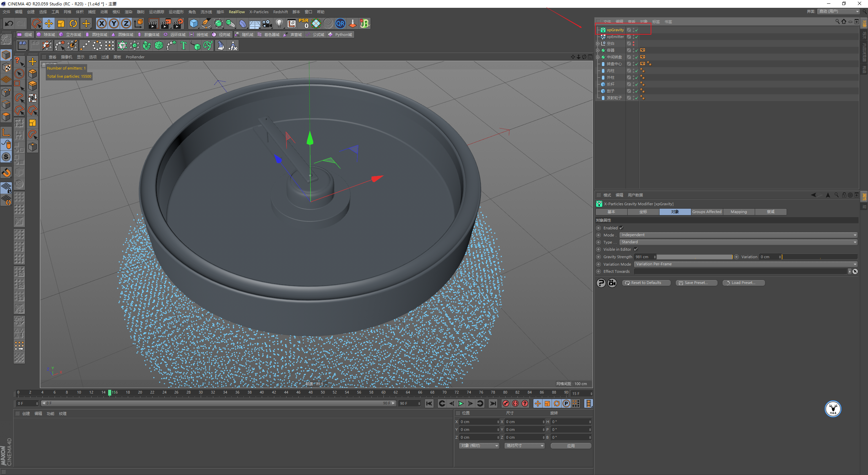Click the cube primitive icon
Viewport: 868px width, 475px height.
194,23
